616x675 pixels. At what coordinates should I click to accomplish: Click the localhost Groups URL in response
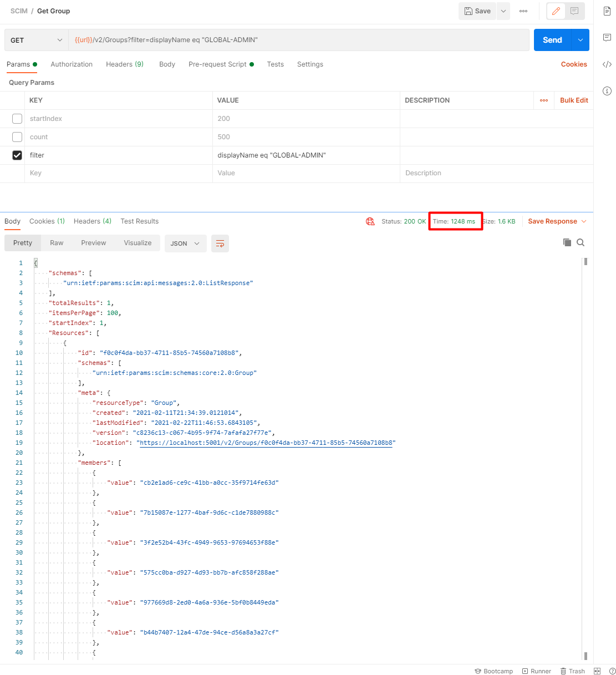tap(266, 443)
